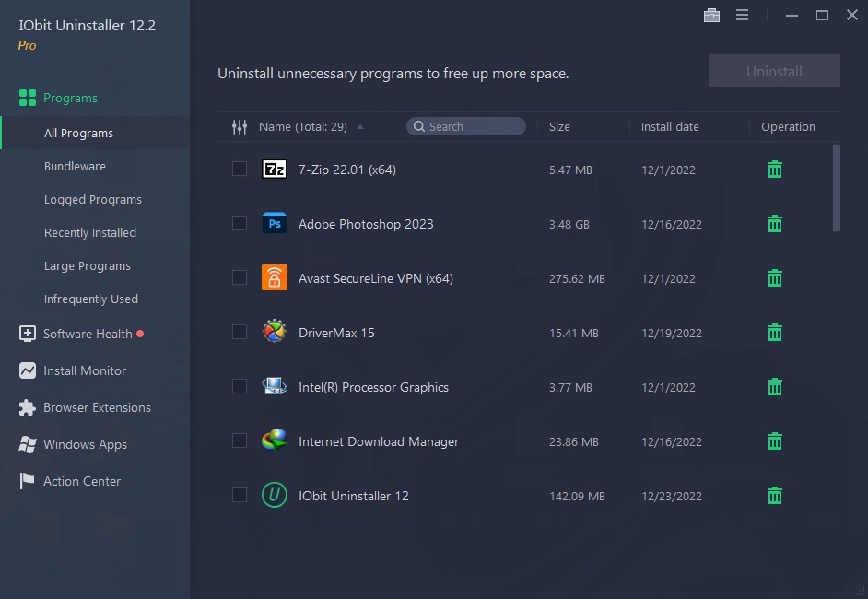
Task: Tick the checkbox for DriverMax 15
Action: point(240,332)
